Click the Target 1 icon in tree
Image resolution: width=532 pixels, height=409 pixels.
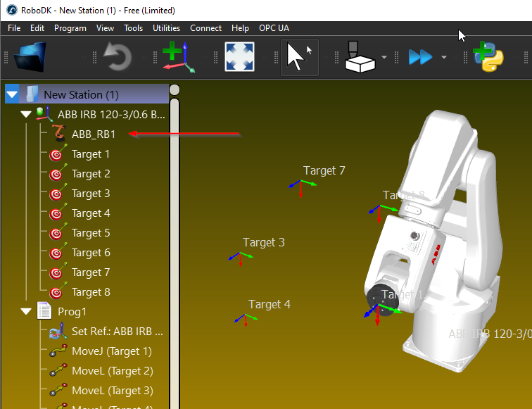pyautogui.click(x=58, y=153)
